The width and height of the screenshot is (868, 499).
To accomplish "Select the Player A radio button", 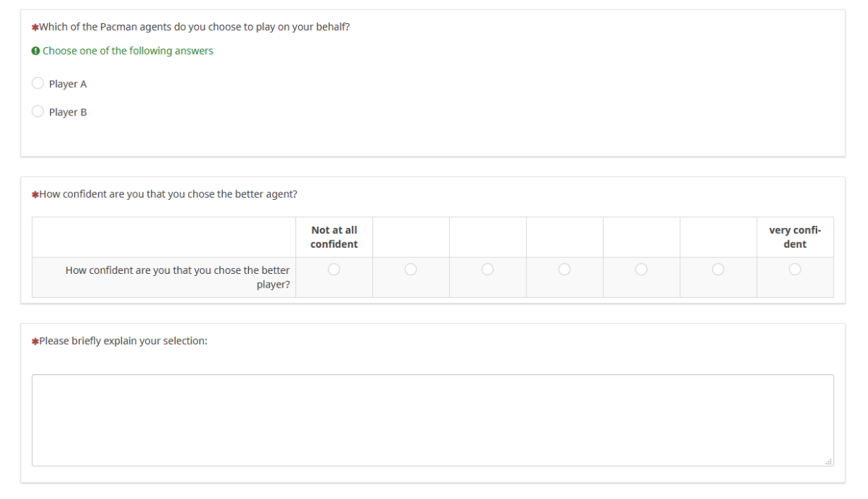I will pyautogui.click(x=38, y=84).
